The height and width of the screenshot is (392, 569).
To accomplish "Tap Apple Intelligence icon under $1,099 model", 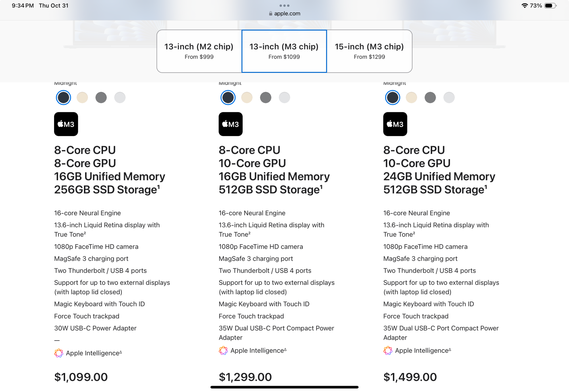I will tap(59, 353).
